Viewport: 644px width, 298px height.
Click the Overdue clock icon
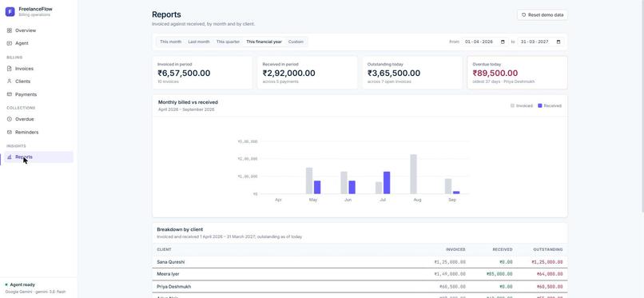pyautogui.click(x=10, y=119)
